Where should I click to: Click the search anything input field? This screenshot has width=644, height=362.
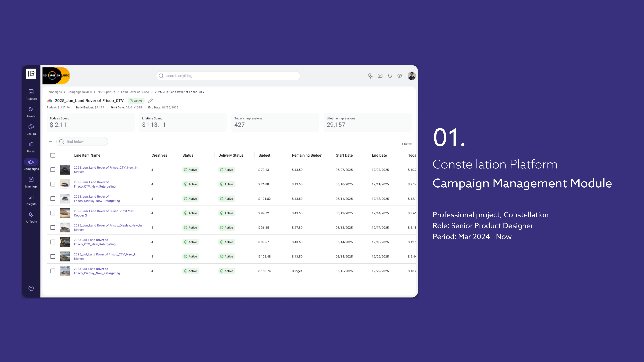[228, 76]
